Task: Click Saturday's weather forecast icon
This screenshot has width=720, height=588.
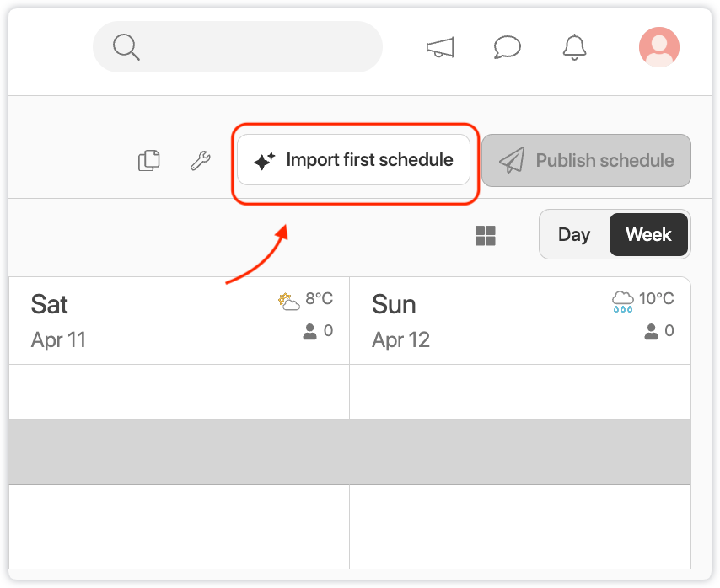Action: coord(289,300)
